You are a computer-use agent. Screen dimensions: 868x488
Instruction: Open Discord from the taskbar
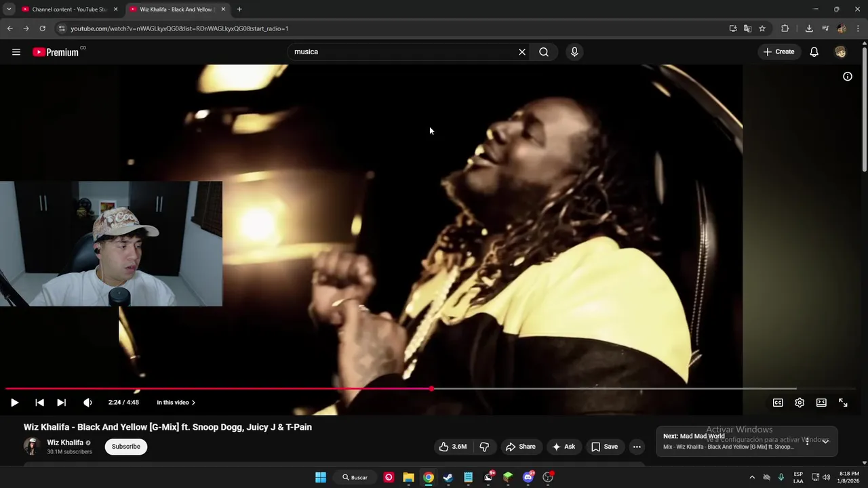coord(528,477)
